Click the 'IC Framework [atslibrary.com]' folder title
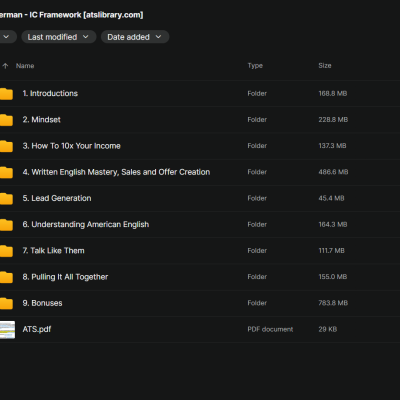 click(x=86, y=15)
